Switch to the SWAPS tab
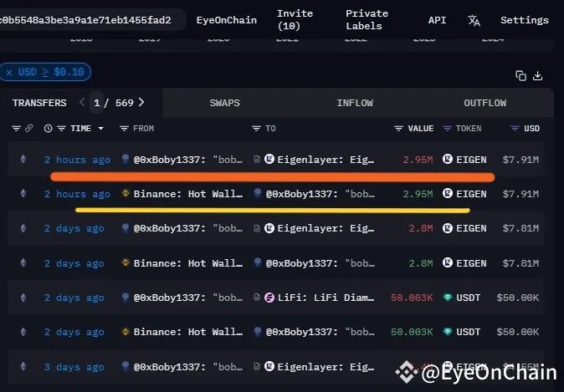This screenshot has width=564, height=392. click(x=225, y=103)
